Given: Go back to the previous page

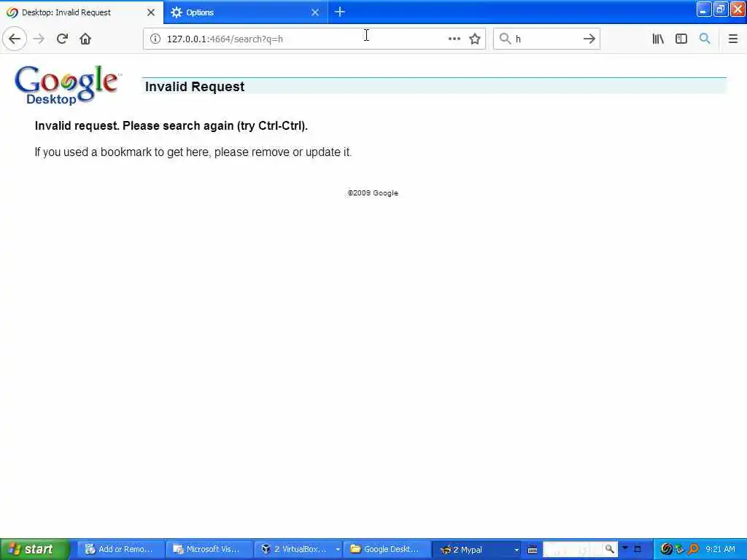Looking at the screenshot, I should point(15,39).
